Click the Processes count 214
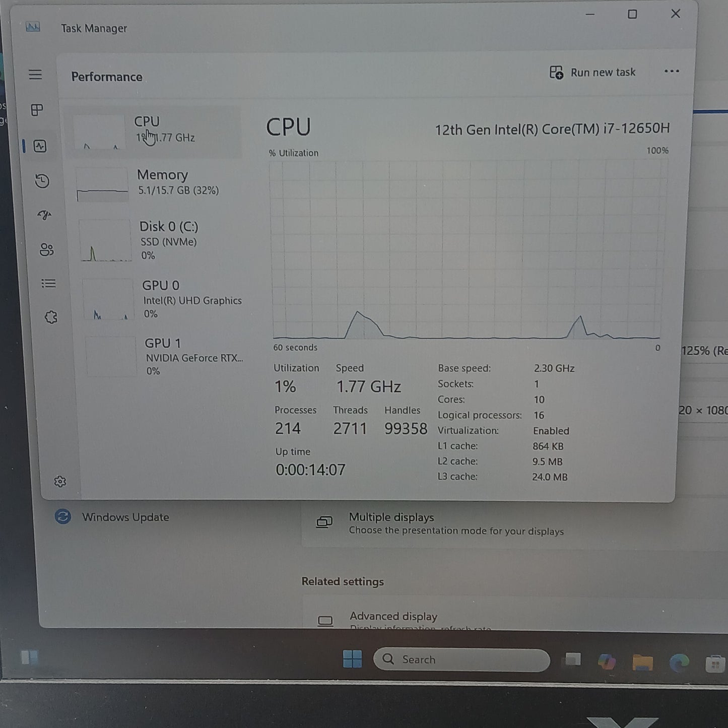 pos(288,428)
